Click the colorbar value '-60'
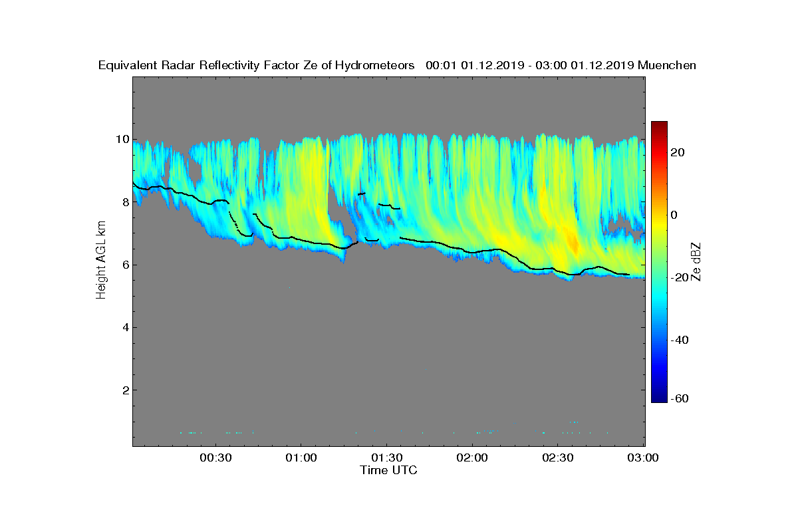Image resolution: width=798 pixels, height=532 pixels. [681, 398]
